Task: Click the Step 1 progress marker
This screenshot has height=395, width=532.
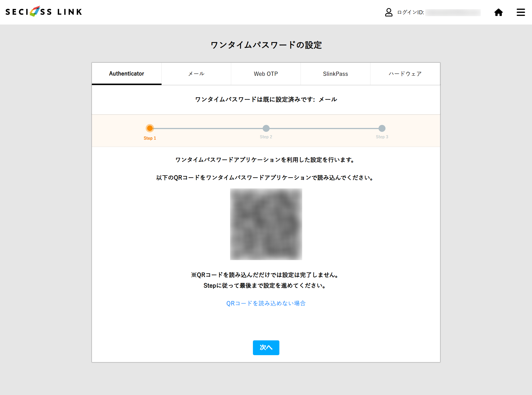Action: 150,128
